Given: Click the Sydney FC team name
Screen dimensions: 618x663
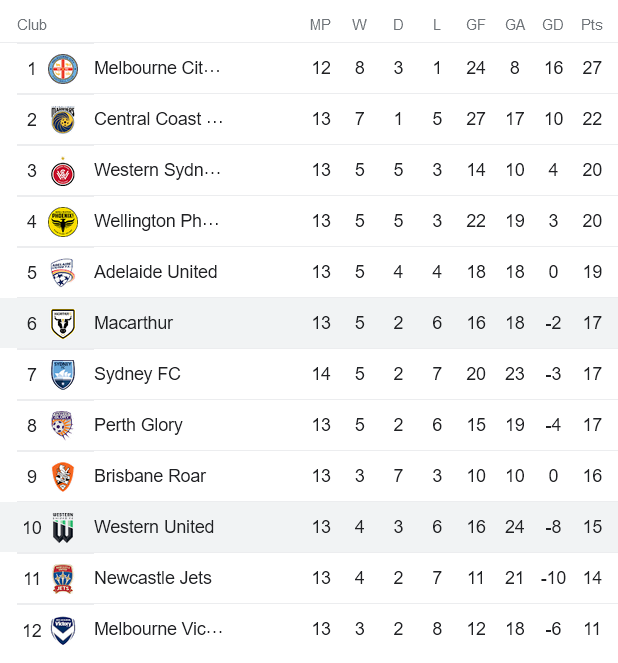Looking at the screenshot, I should click(x=137, y=374).
